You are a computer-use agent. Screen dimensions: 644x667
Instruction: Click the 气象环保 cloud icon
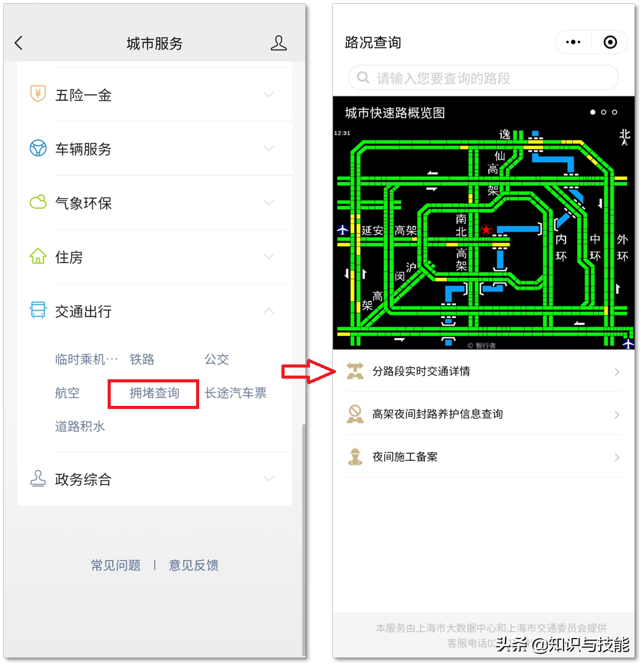[38, 202]
